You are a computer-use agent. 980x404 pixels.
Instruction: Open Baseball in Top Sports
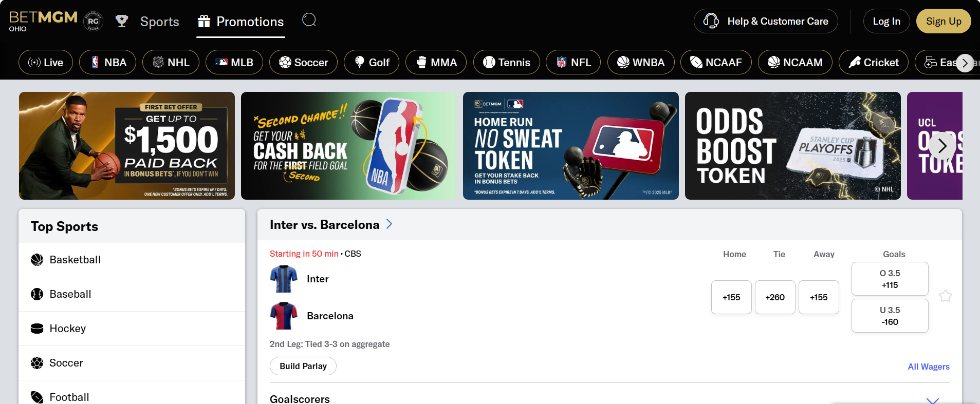click(x=132, y=294)
